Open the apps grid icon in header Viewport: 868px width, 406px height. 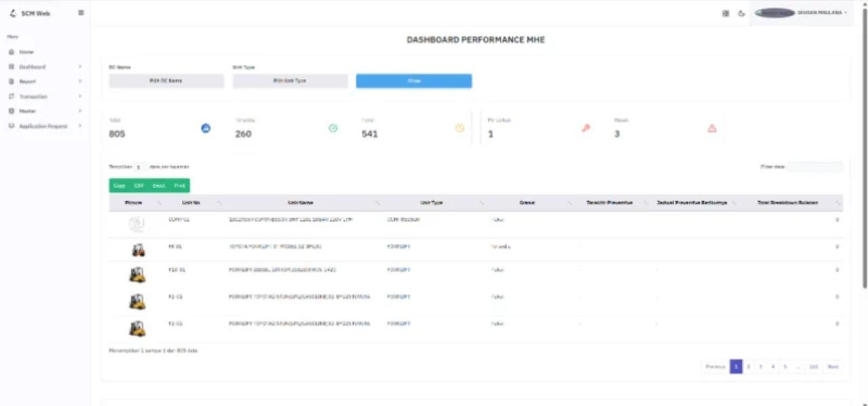coord(726,13)
